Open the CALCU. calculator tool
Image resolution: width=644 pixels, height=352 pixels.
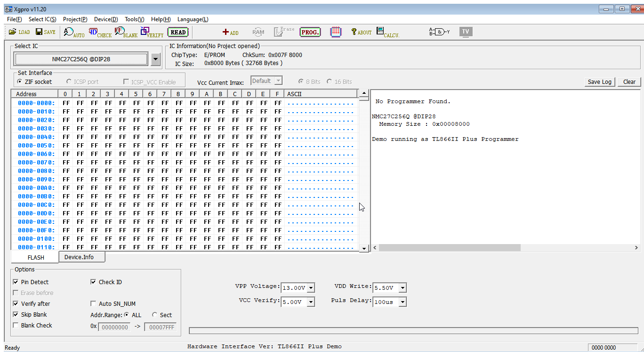tap(388, 32)
